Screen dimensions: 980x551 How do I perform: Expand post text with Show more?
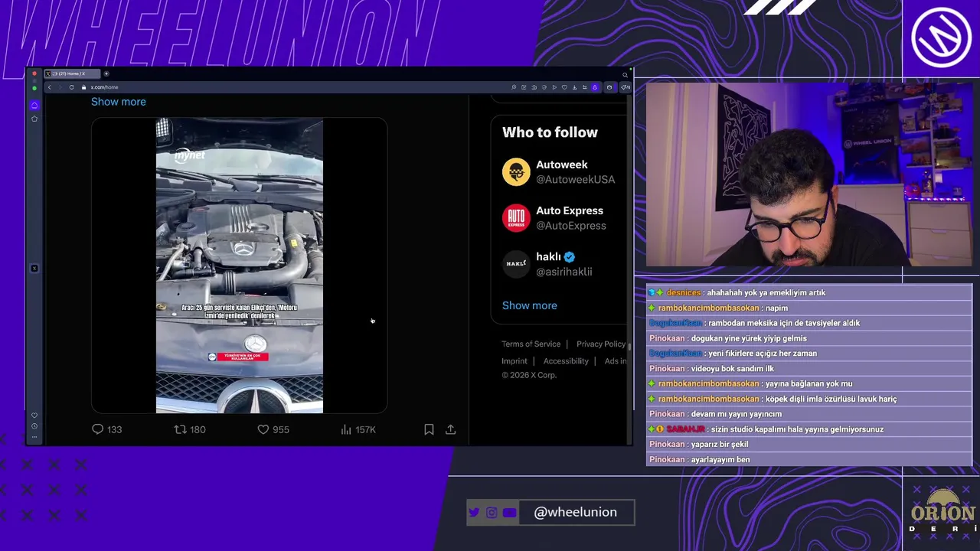point(119,102)
